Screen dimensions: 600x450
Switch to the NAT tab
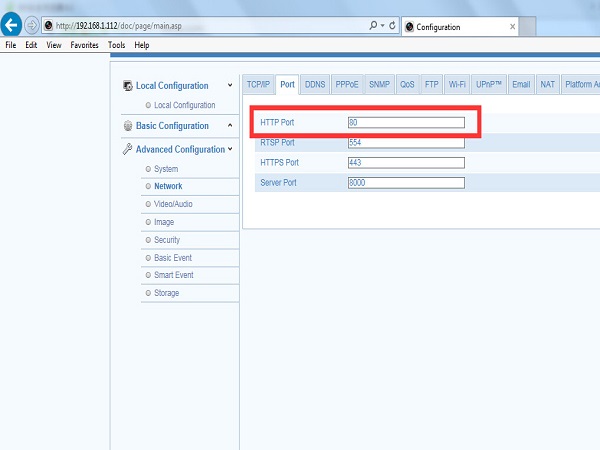[548, 85]
